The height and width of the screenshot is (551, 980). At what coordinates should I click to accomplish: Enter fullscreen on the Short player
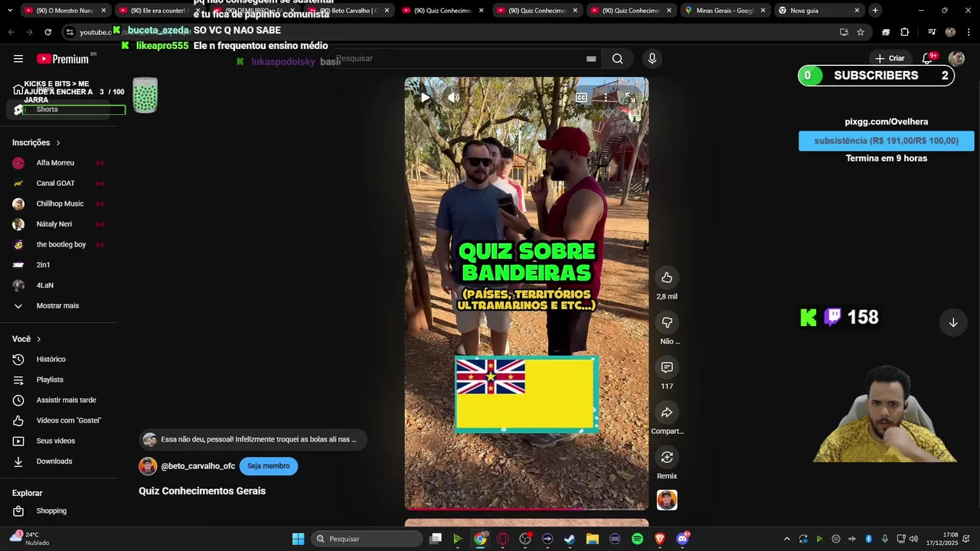pos(630,97)
